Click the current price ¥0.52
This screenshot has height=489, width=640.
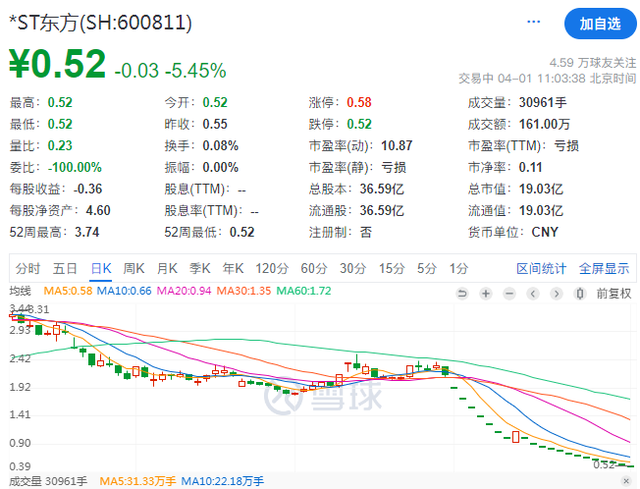point(58,63)
